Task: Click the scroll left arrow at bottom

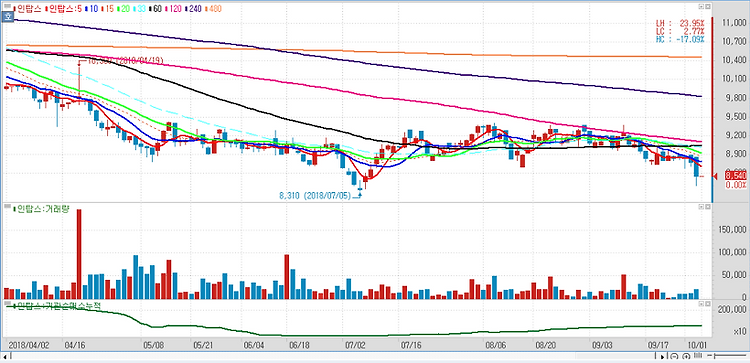Action: pyautogui.click(x=4, y=357)
